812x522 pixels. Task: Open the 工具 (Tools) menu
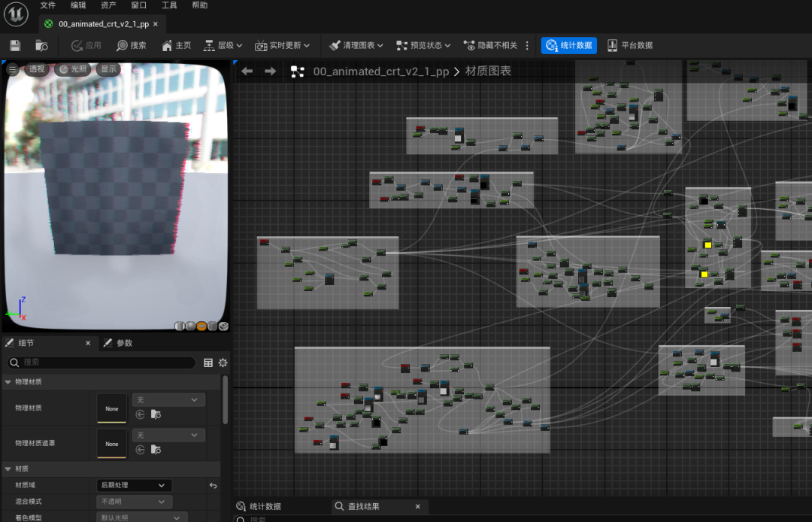(169, 5)
